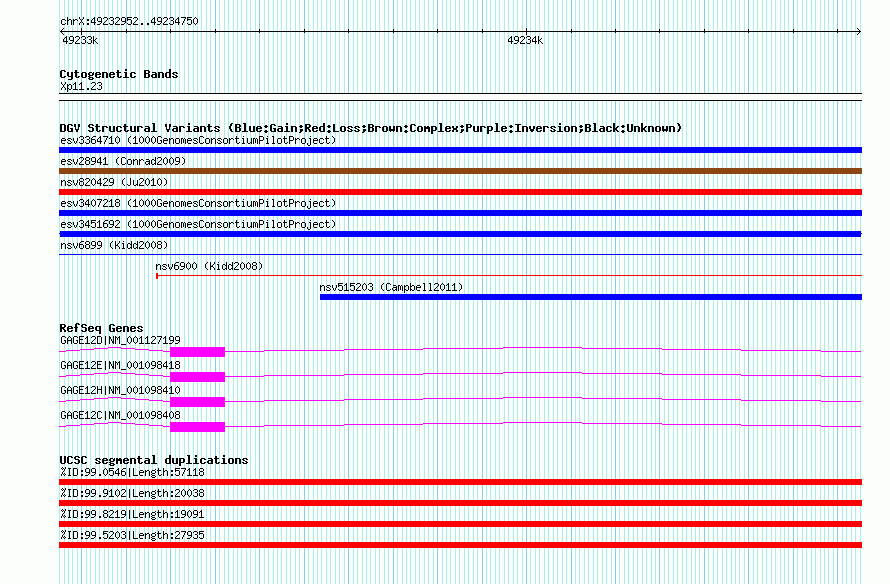Select the 49234k ruler tick label
This screenshot has height=584, width=890.
(525, 40)
